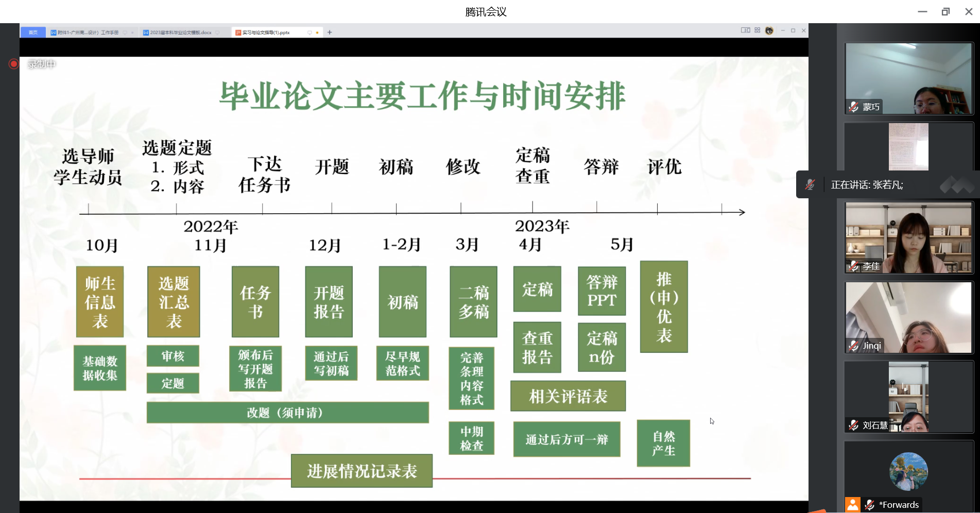980x513 pixels.
Task: Click the grid layout icon in WPS titlebar
Action: [757, 30]
